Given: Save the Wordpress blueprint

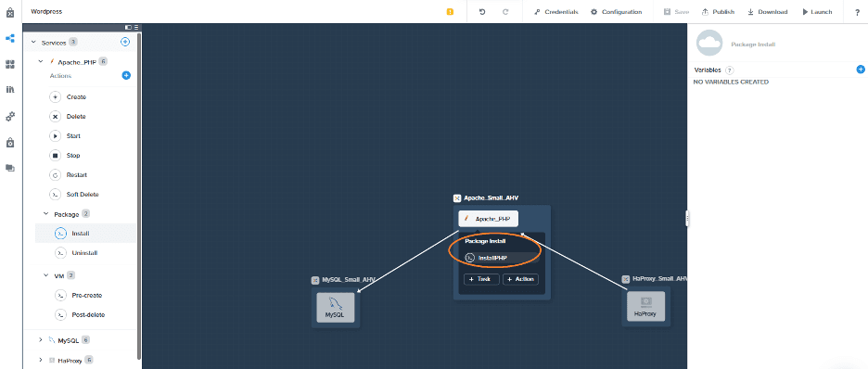Looking at the screenshot, I should (676, 12).
